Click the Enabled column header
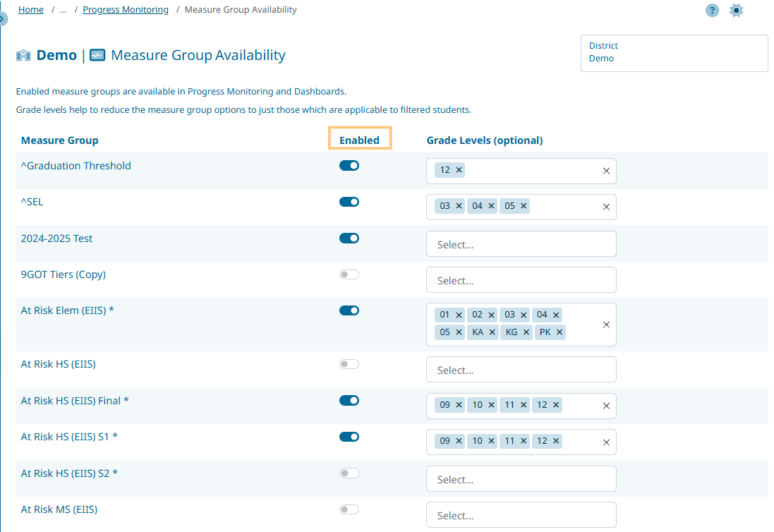Viewport: 774px width, 532px height. tap(359, 140)
